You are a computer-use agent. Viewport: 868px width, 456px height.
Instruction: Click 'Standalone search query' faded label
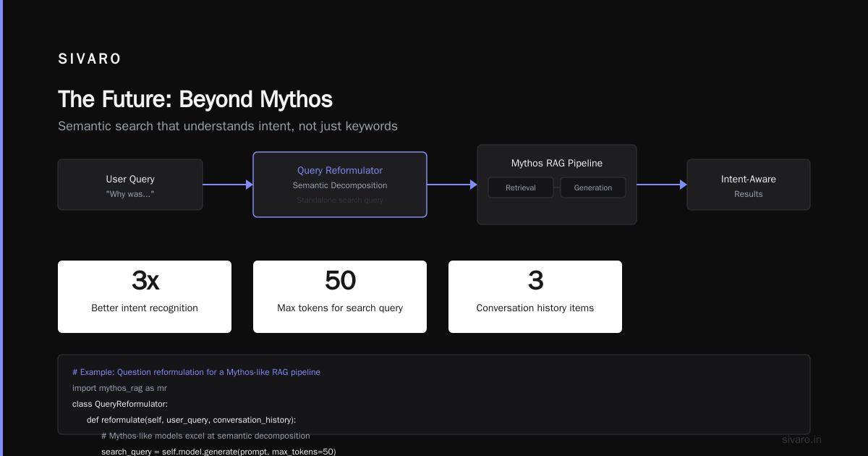click(340, 200)
